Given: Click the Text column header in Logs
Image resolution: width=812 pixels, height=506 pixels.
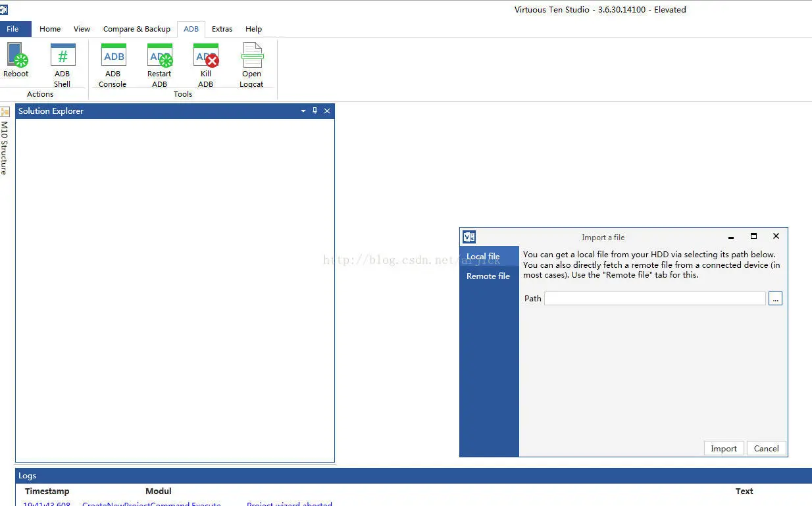Looking at the screenshot, I should pos(744,491).
